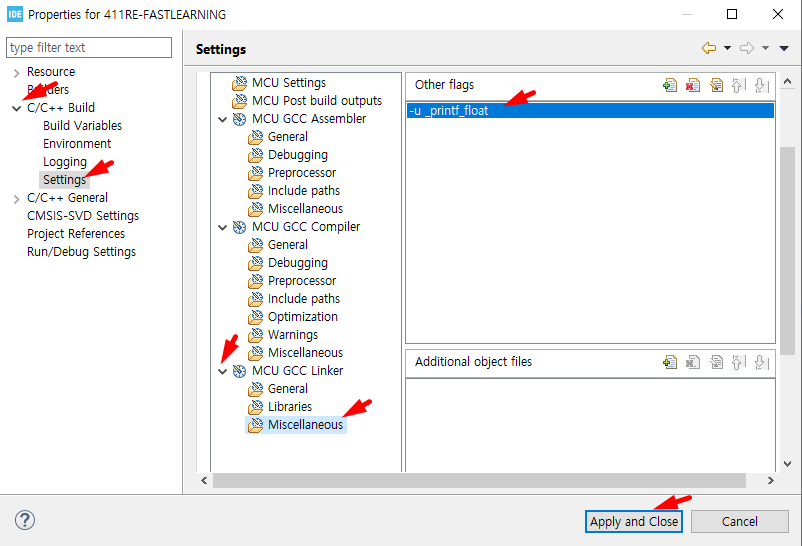Image resolution: width=802 pixels, height=546 pixels.
Task: Click the MCU GCC Compiler tool icon
Action: (x=240, y=227)
